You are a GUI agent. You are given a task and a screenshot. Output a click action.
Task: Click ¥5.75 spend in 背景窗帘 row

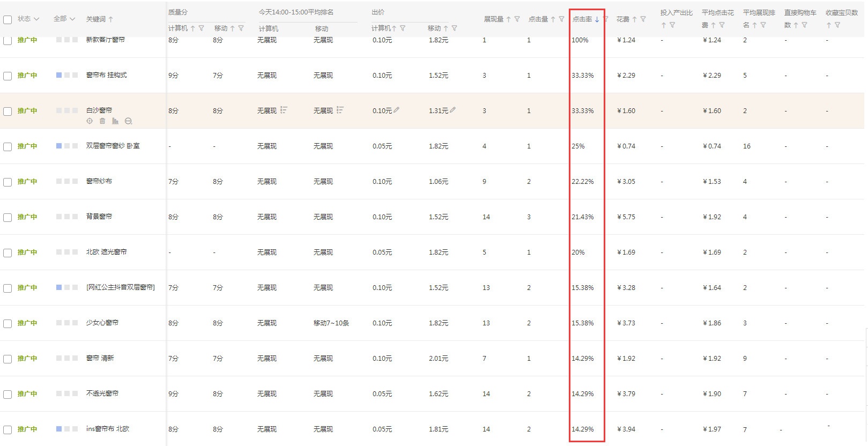point(626,217)
